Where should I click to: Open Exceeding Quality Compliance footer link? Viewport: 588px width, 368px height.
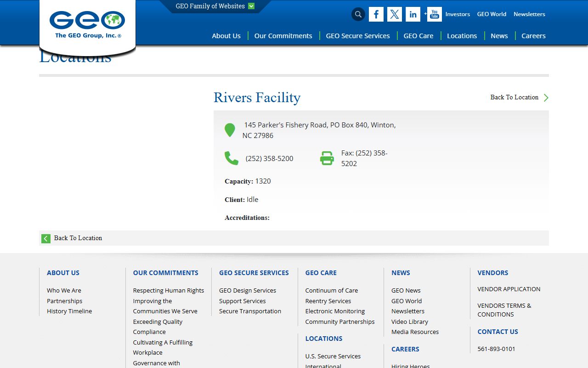pos(158,327)
